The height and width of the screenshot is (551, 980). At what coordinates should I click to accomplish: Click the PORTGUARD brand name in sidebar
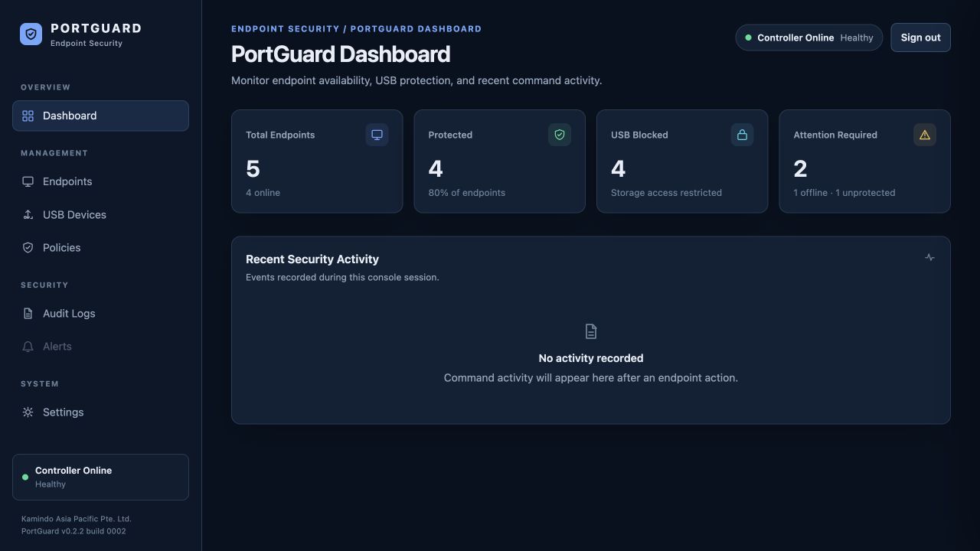pyautogui.click(x=96, y=28)
